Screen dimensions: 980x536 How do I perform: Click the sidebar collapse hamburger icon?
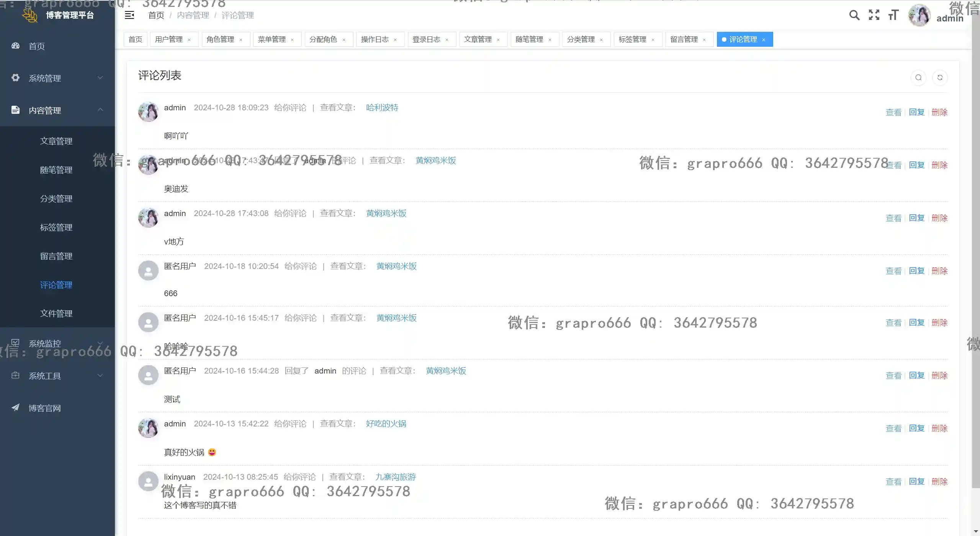click(129, 15)
